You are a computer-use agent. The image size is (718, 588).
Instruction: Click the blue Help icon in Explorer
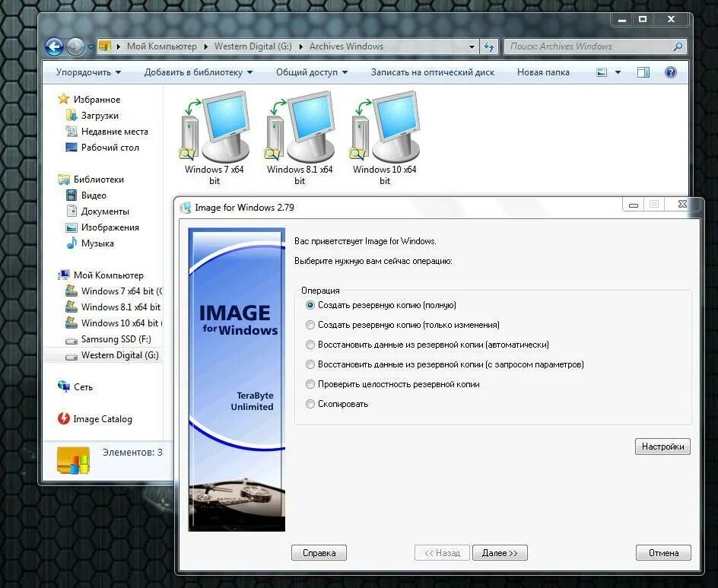670,72
